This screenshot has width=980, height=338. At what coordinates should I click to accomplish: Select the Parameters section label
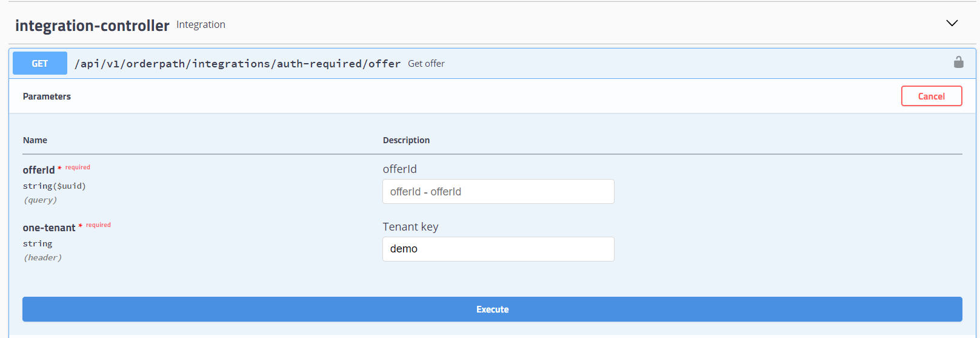[47, 96]
